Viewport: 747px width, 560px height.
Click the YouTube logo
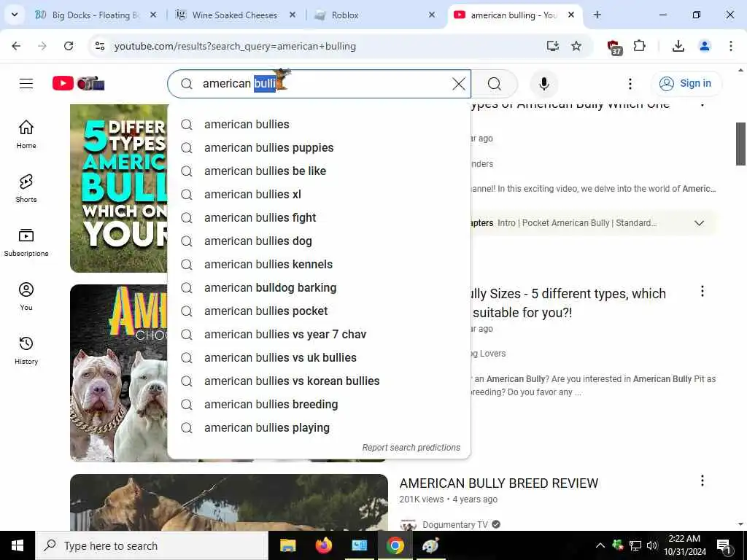[79, 83]
